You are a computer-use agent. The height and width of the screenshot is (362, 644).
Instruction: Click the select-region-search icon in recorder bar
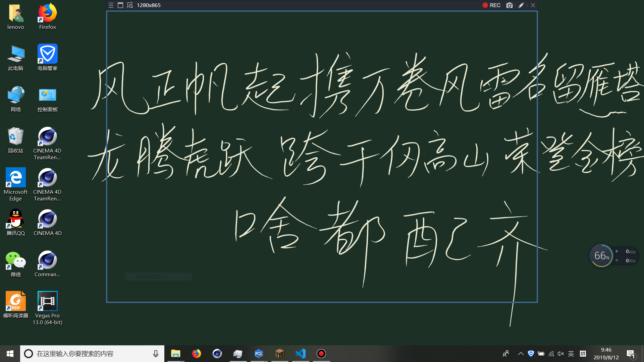click(x=130, y=5)
